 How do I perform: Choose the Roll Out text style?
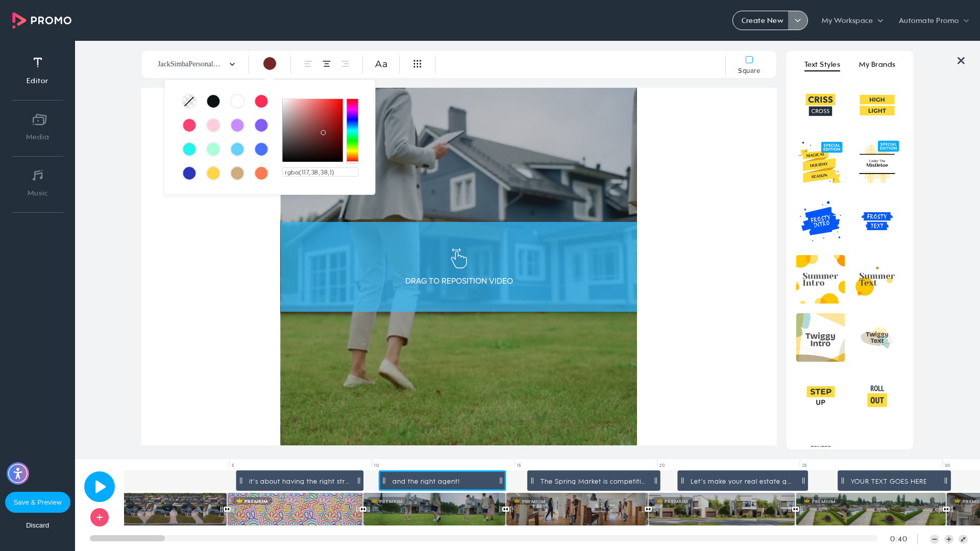click(x=877, y=395)
